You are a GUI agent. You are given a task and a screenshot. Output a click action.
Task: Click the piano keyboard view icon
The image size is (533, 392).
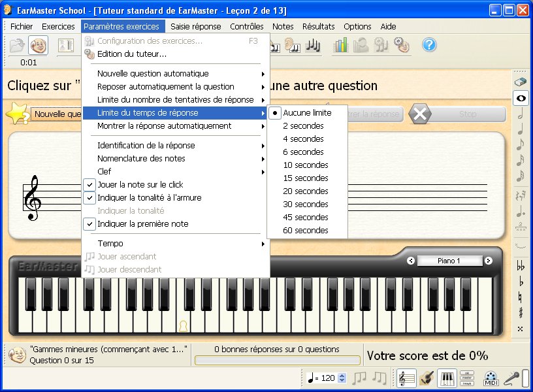coord(447,378)
